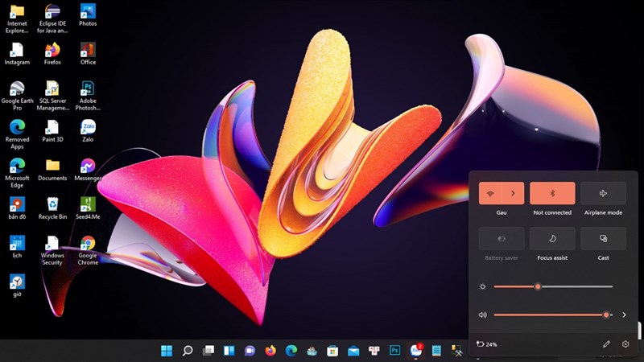The height and width of the screenshot is (362, 644).
Task: Select the Removed Apps desktop icon
Action: coord(17,134)
